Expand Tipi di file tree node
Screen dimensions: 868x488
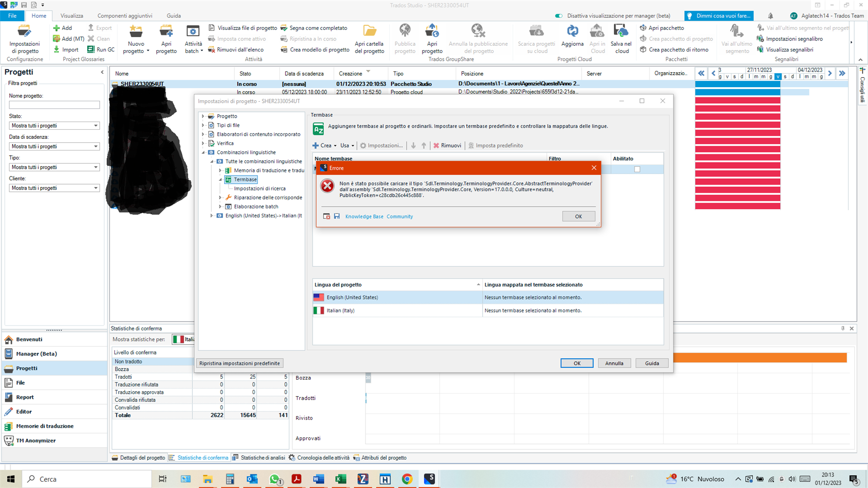pyautogui.click(x=203, y=125)
